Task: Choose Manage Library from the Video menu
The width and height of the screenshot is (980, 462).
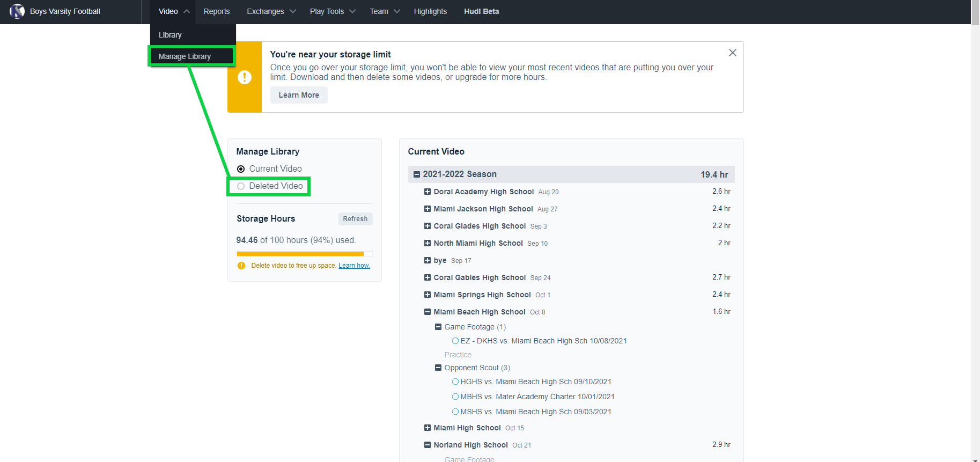Action: tap(191, 56)
